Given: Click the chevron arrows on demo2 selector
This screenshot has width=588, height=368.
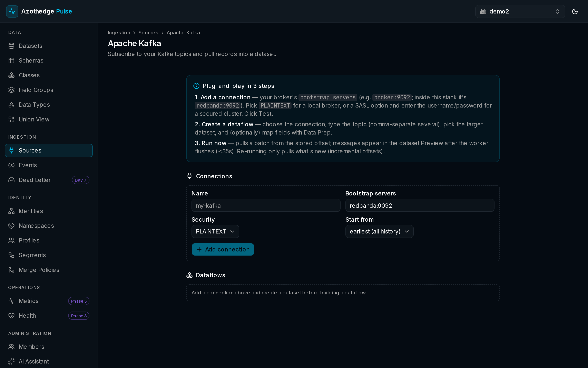Looking at the screenshot, I should (x=557, y=11).
